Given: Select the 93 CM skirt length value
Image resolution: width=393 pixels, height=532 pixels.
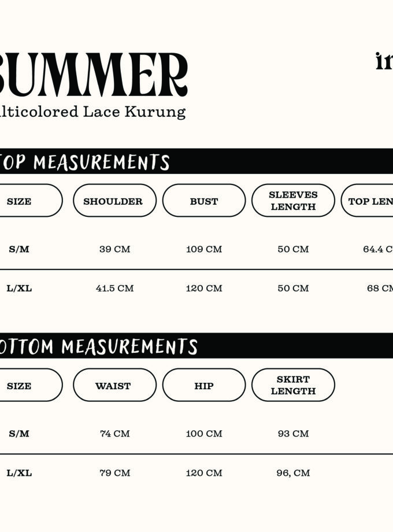Looking at the screenshot, I should point(293,434).
